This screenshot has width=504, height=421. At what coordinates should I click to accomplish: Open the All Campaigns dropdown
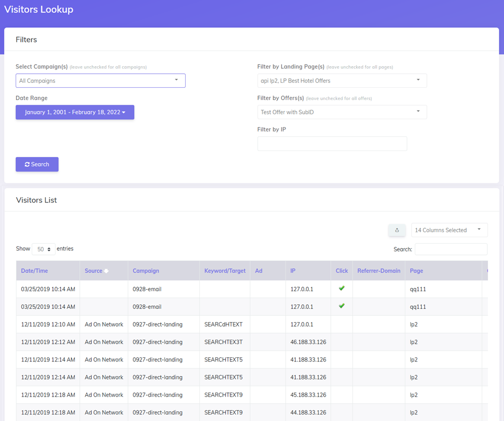pyautogui.click(x=100, y=81)
